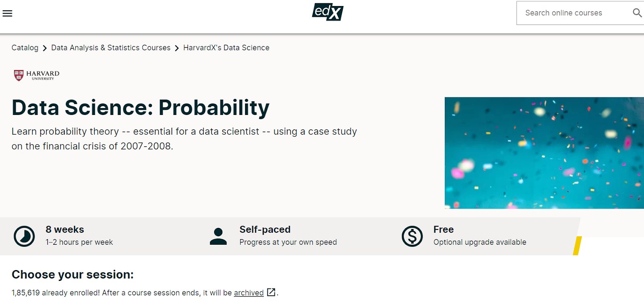Click the confetti course image
644x301 pixels.
[544, 153]
